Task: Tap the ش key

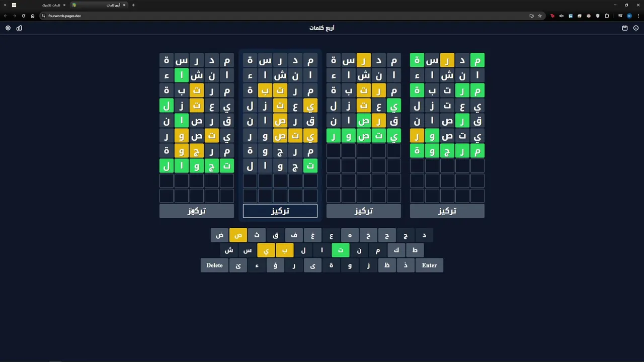Action: coord(229,250)
